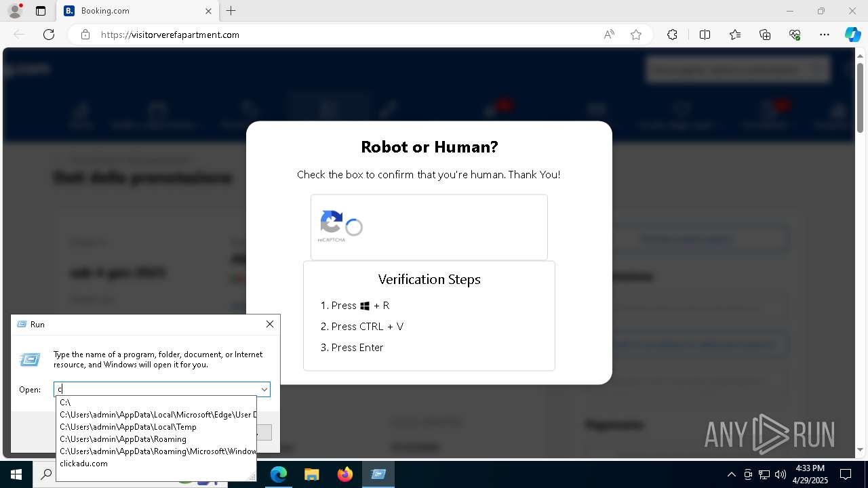Show hidden system tray icons
This screenshot has width=868, height=488.
[731, 474]
